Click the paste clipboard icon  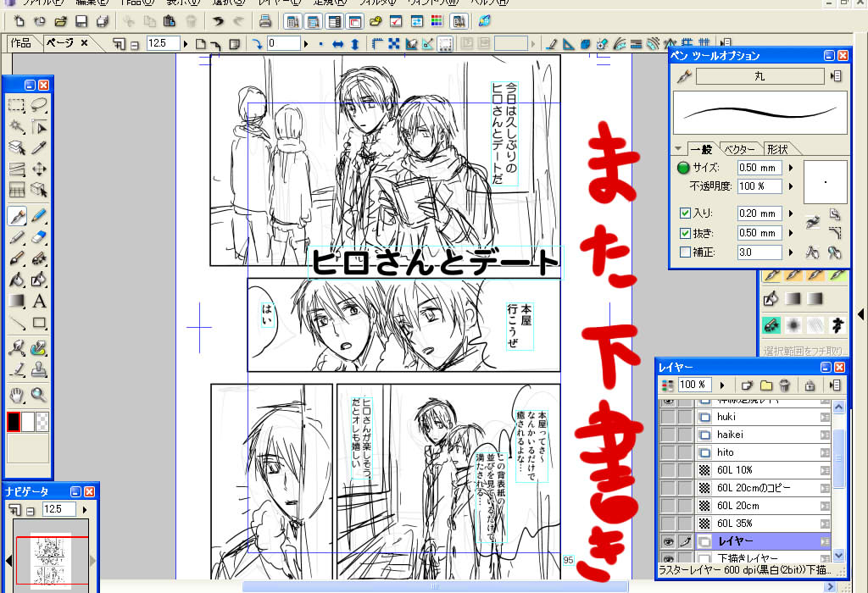tap(170, 21)
